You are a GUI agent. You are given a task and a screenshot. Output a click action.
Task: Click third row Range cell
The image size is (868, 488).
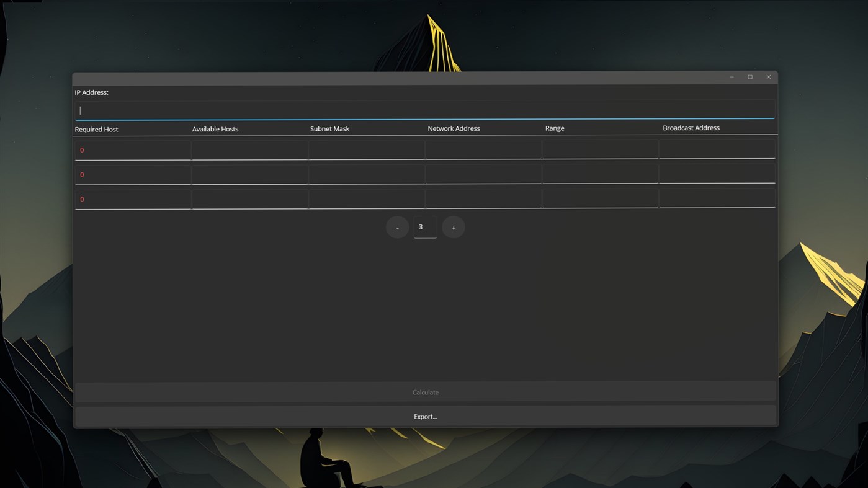(x=600, y=198)
